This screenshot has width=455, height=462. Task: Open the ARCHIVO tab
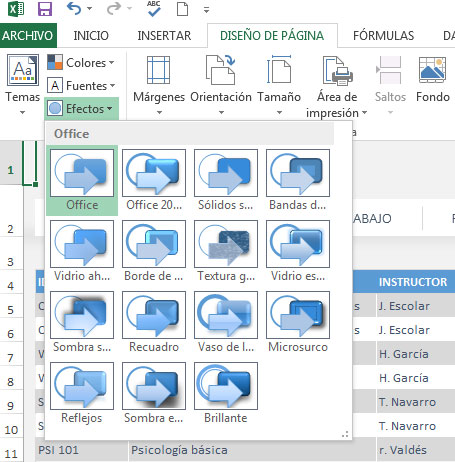28,35
